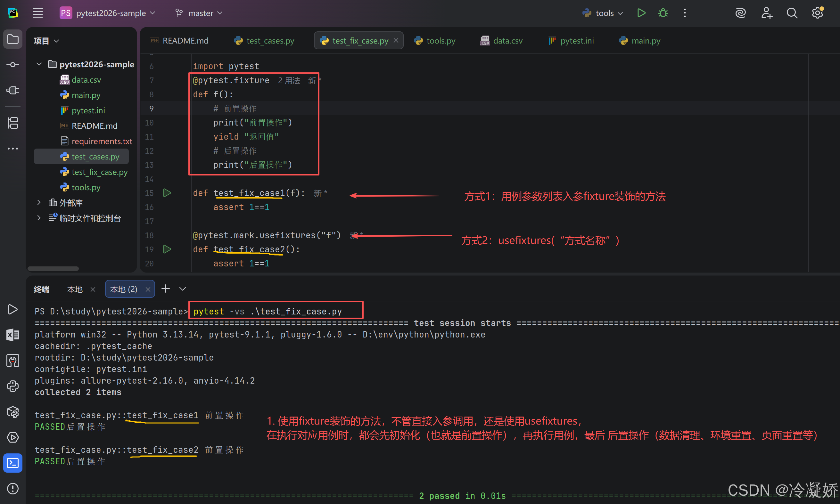Switch to main.py editor tab
840x504 pixels.
click(x=640, y=41)
